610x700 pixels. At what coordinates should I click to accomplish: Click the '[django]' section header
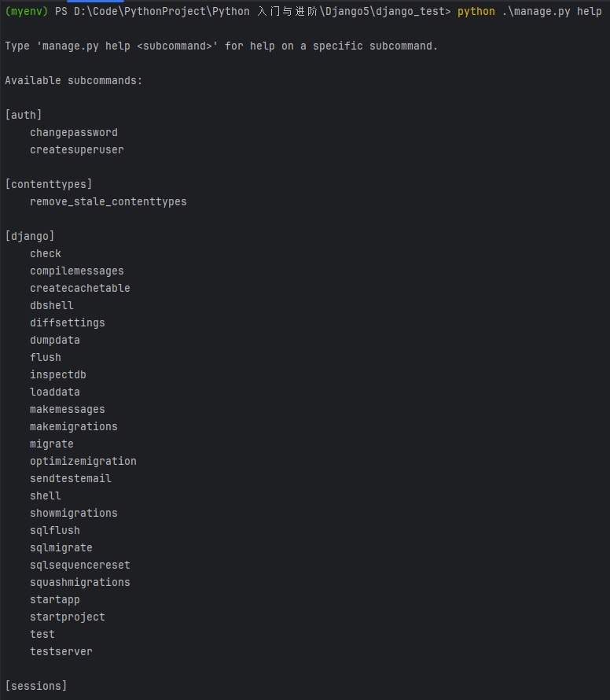[x=30, y=237]
